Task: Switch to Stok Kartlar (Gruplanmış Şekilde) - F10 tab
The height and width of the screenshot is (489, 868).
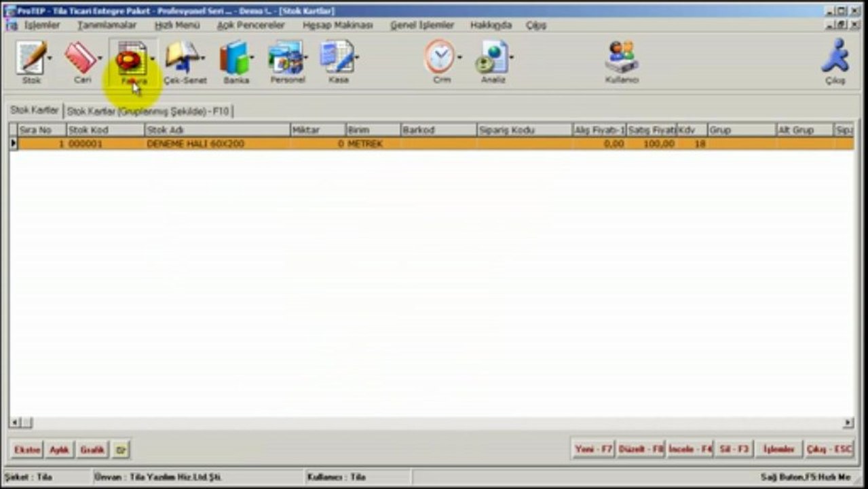Action: pyautogui.click(x=149, y=111)
